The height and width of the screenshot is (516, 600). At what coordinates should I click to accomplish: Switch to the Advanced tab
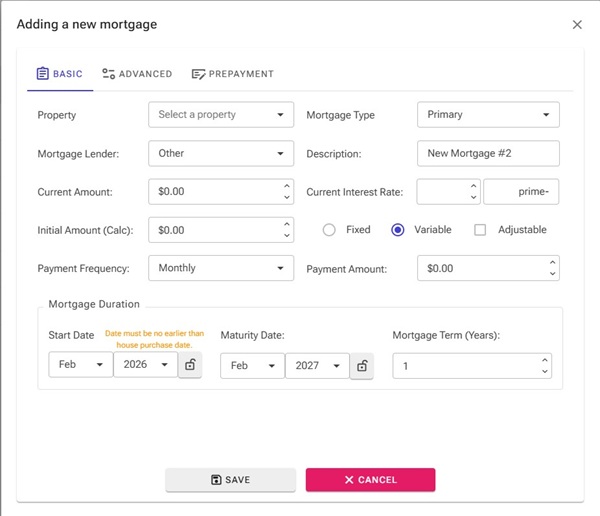[137, 74]
